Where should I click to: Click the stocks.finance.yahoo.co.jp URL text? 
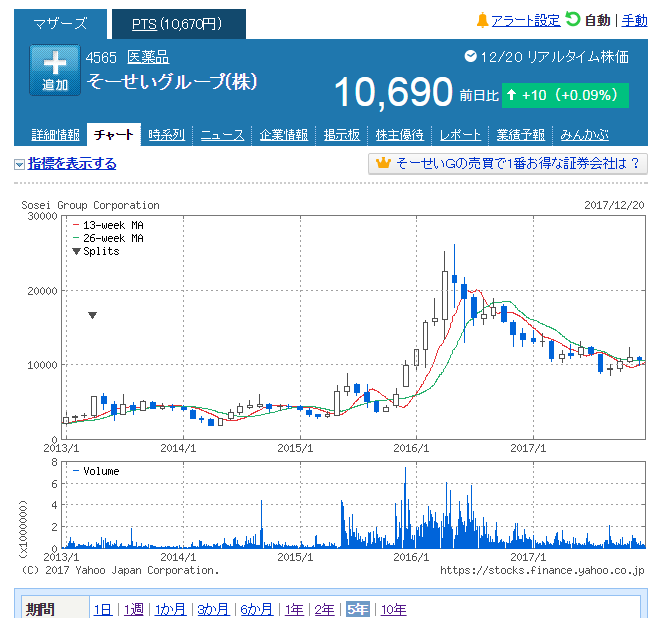pos(542,570)
